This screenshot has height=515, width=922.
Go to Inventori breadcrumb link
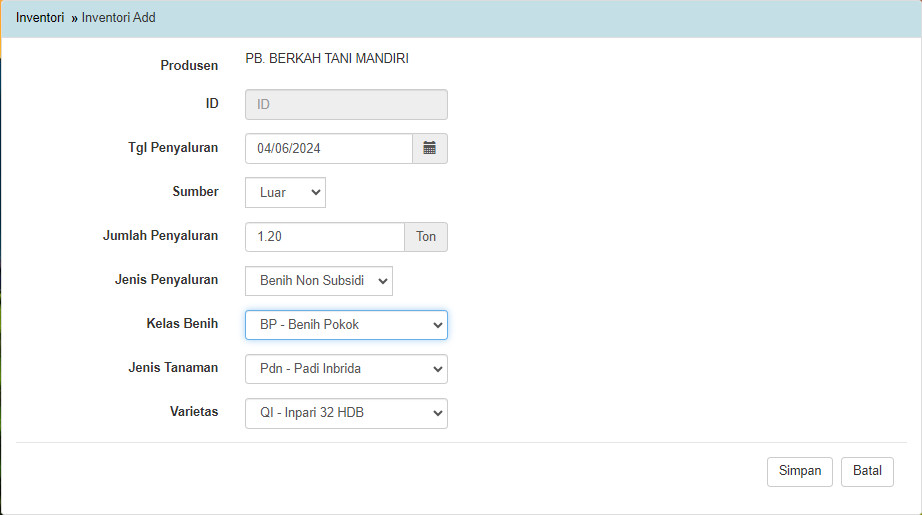[x=40, y=18]
